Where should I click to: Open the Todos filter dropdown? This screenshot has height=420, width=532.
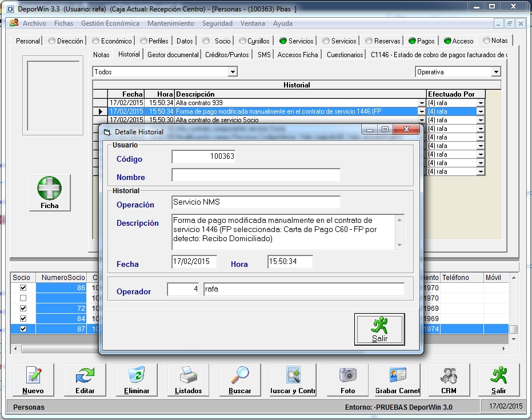(233, 72)
